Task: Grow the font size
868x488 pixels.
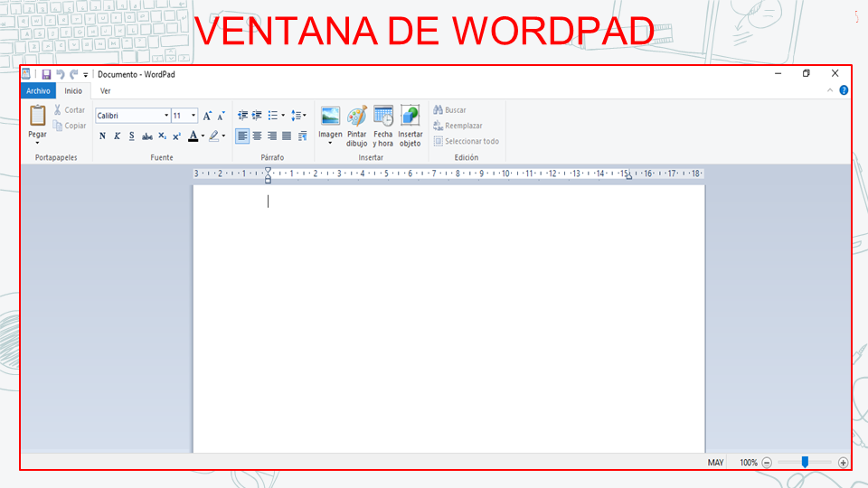Action: pyautogui.click(x=207, y=116)
